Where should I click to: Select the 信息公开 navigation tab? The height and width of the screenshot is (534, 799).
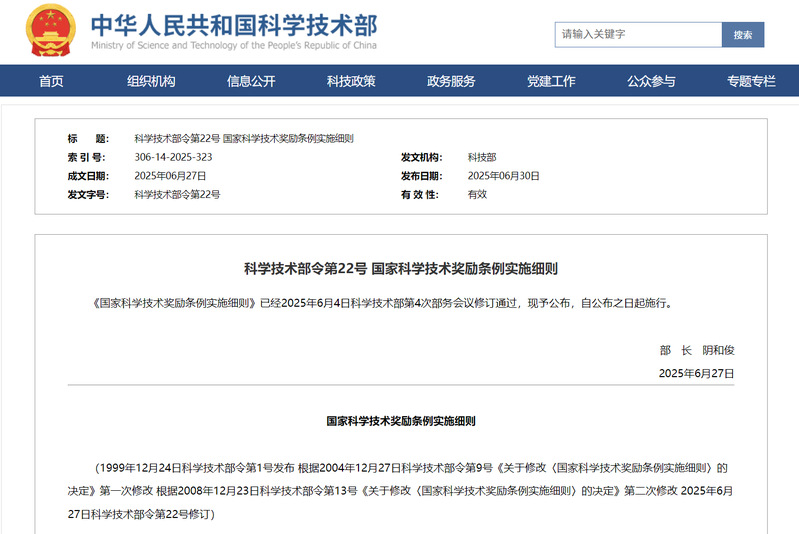click(251, 81)
